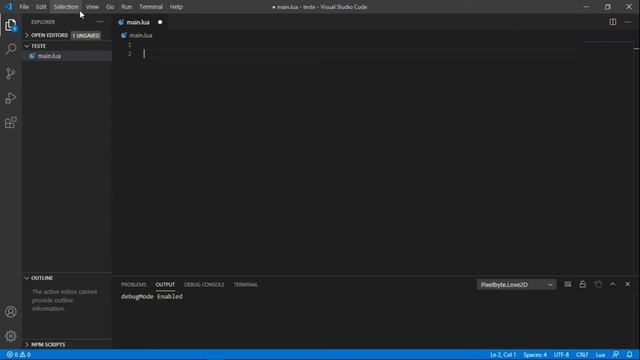Switch to the Terminal panel tab
640x360 pixels.
[x=245, y=284]
